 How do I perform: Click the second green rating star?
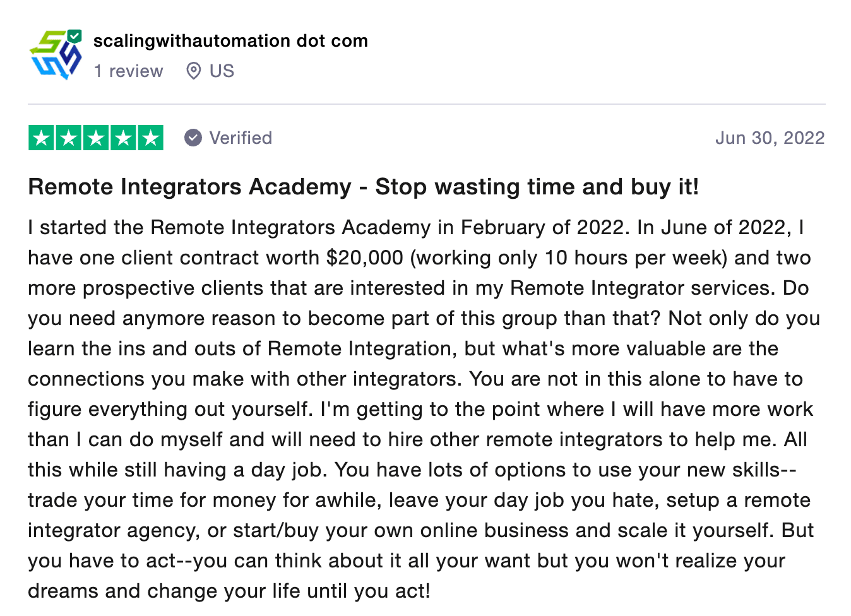[x=69, y=138]
